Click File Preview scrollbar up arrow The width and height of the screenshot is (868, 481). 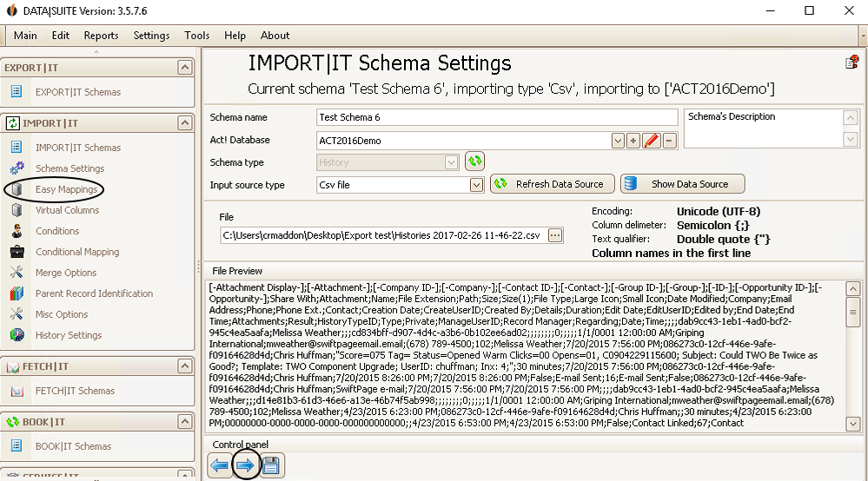[853, 288]
